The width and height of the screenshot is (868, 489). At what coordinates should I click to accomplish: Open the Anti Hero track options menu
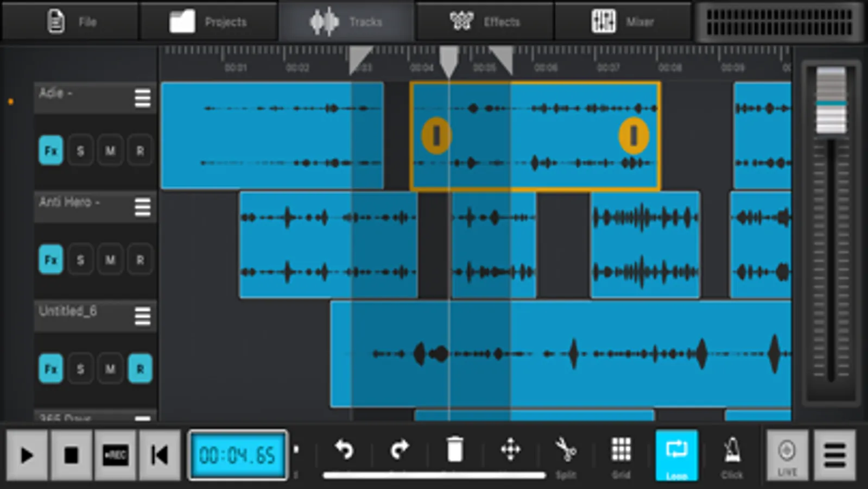pyautogui.click(x=142, y=207)
